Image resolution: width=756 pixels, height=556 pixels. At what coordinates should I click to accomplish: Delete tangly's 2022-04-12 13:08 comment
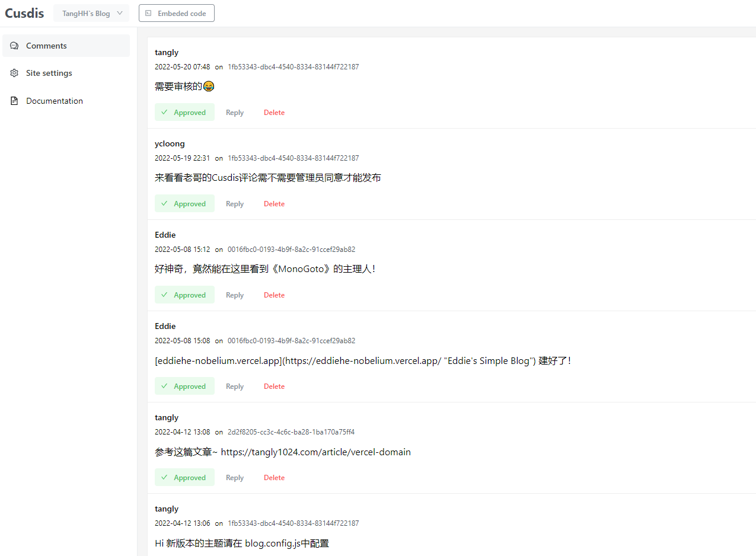click(x=274, y=478)
